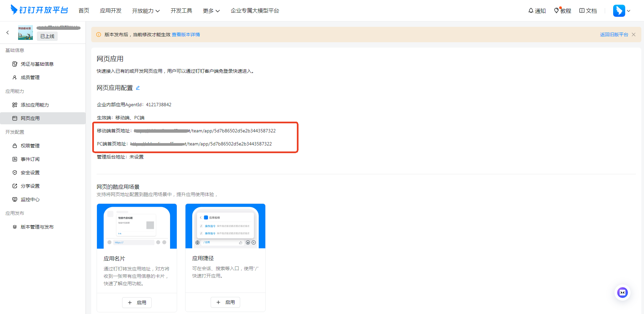Open the 教程 tutorial icon
This screenshot has height=314, width=644.
556,11
